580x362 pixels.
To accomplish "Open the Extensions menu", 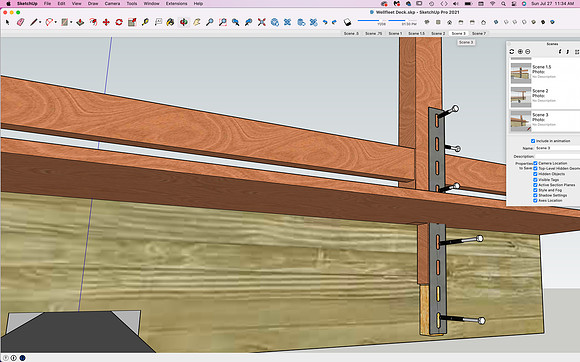I will (176, 3).
